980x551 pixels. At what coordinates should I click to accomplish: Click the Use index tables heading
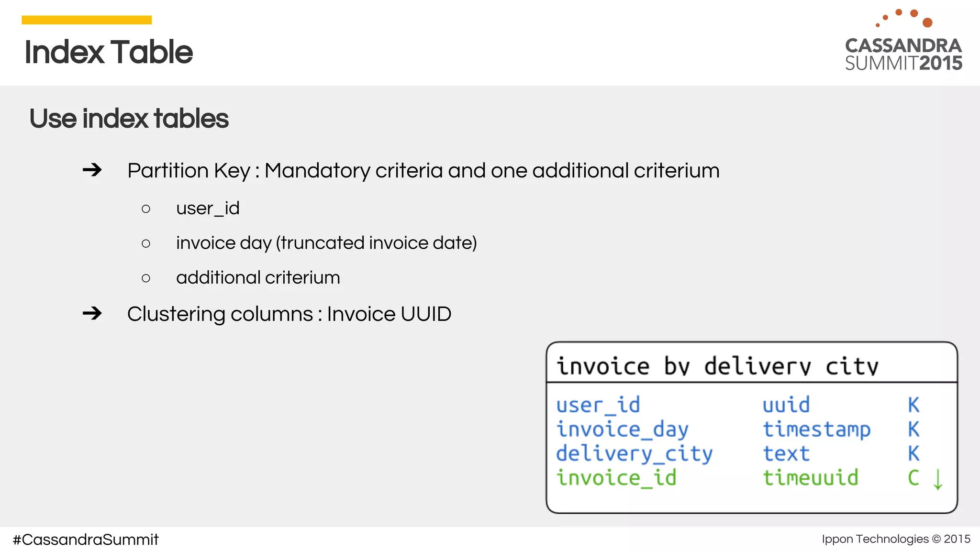click(x=129, y=118)
